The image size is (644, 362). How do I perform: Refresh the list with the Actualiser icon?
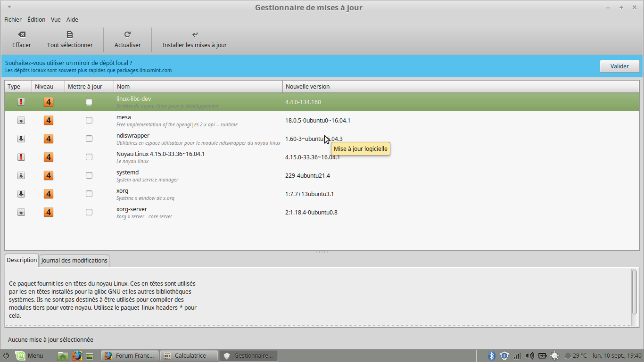[127, 34]
